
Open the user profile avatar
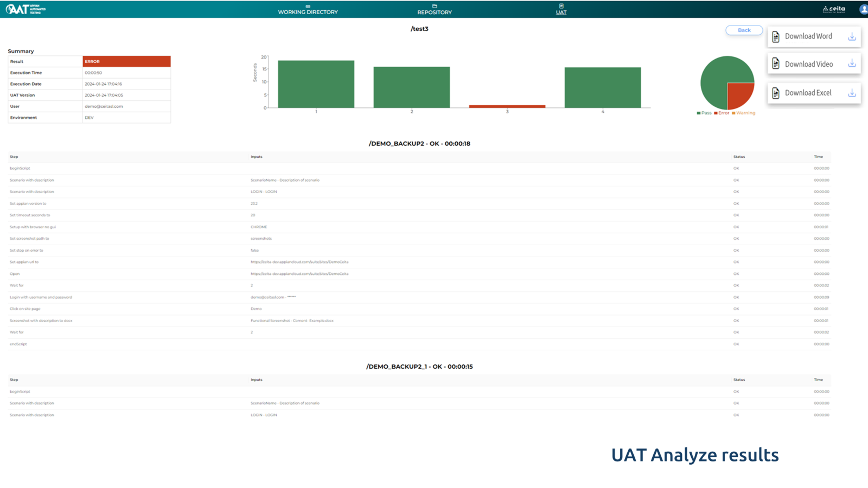click(864, 9)
